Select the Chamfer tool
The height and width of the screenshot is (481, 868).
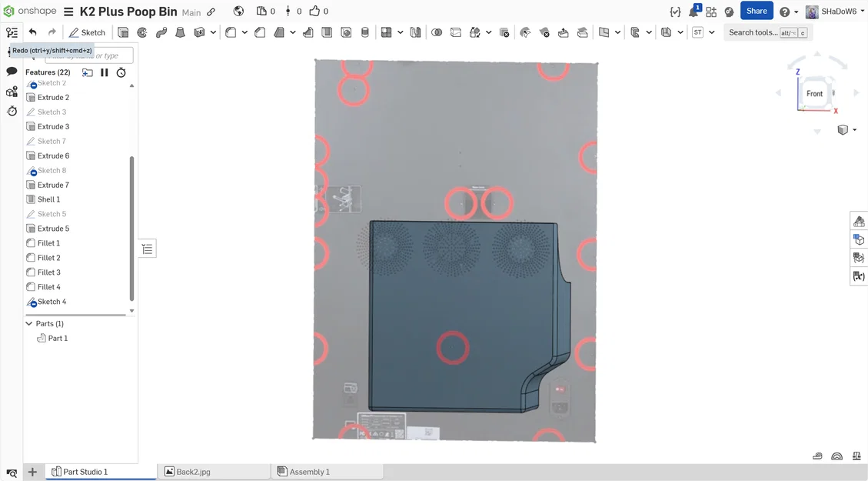pos(260,32)
